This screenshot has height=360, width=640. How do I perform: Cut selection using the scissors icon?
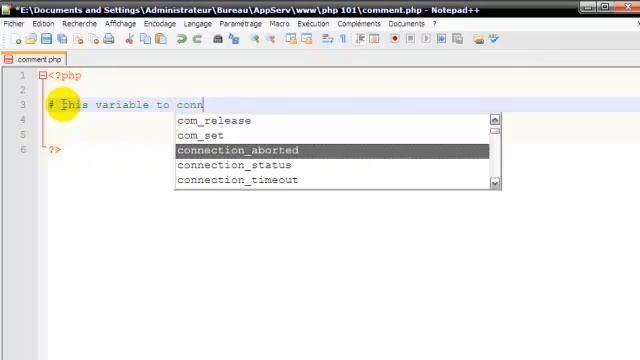[129, 39]
